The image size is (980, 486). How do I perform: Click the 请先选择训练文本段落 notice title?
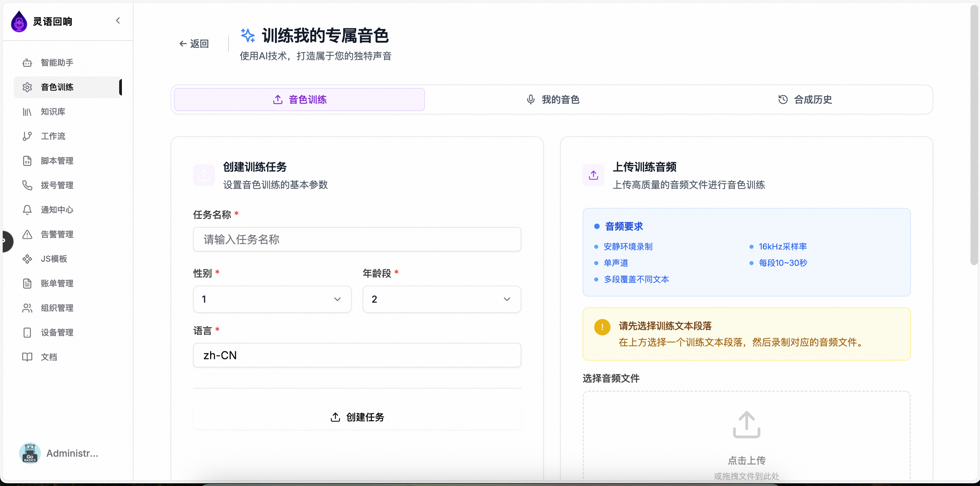[665, 326]
